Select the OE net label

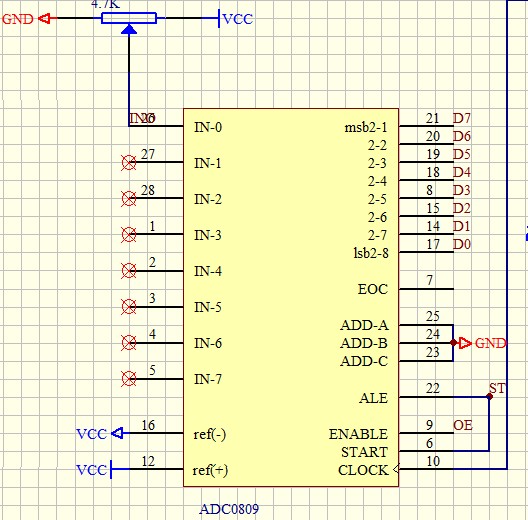(463, 425)
